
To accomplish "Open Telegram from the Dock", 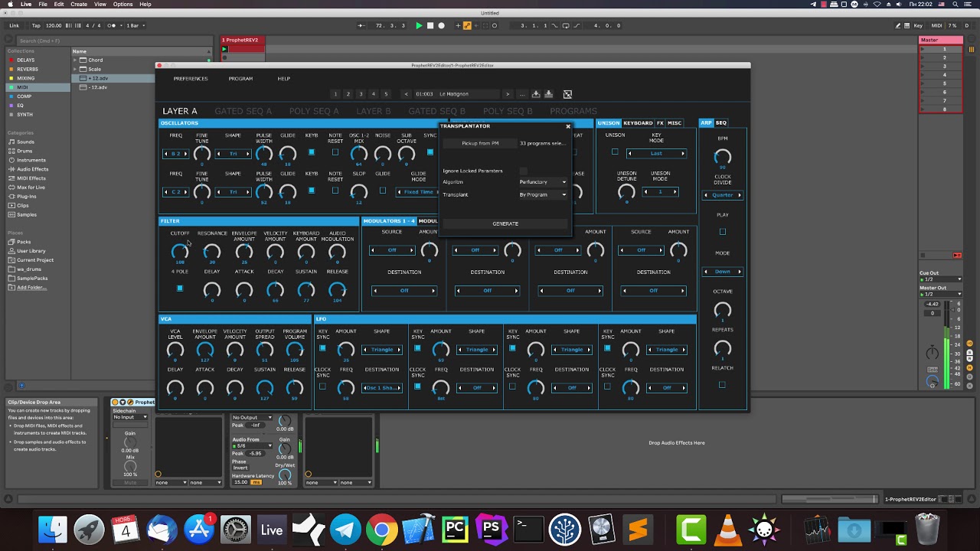I will coord(345,530).
